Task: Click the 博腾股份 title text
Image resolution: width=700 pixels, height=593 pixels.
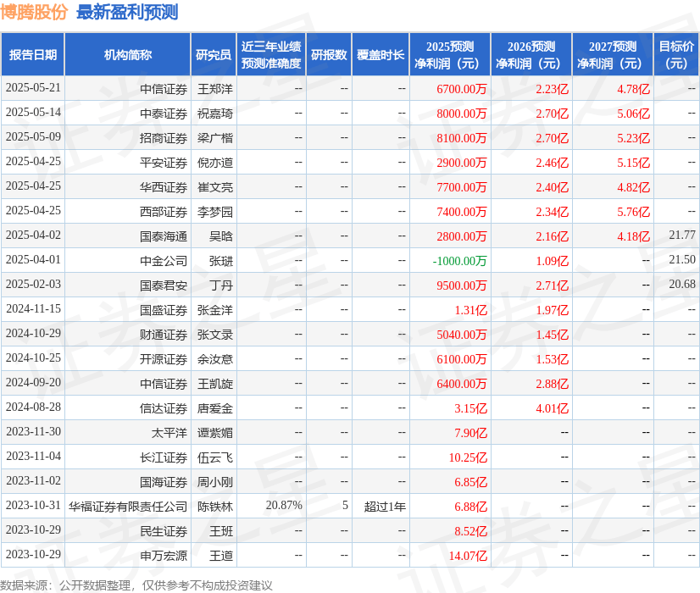Action: (x=34, y=12)
